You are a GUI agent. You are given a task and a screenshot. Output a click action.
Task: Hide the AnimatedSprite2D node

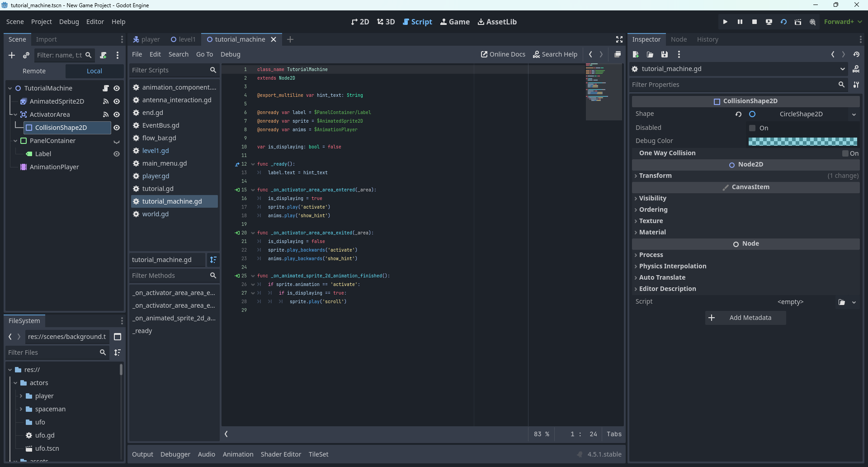(x=117, y=101)
